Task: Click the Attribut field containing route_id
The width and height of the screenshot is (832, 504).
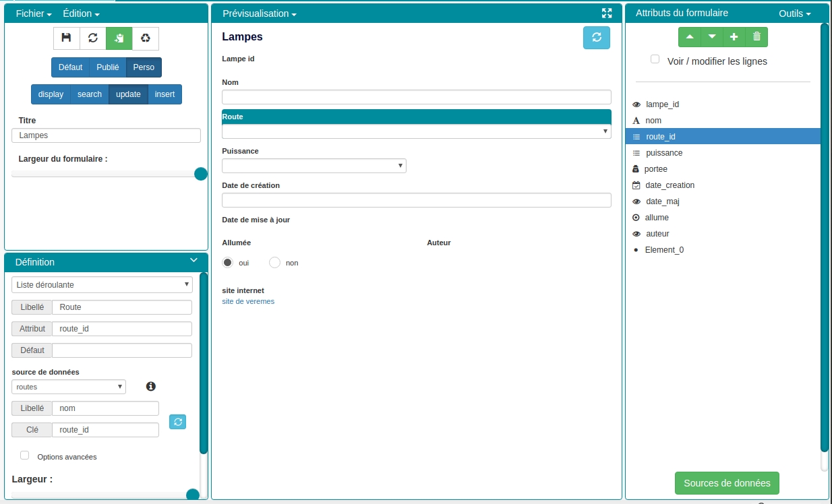Action: coord(122,329)
